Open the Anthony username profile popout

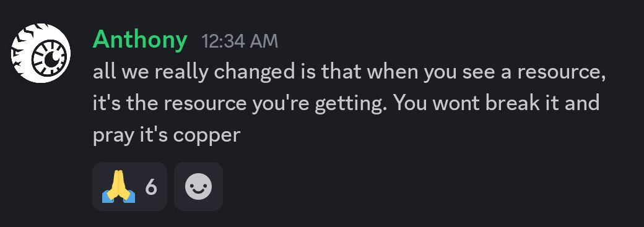tap(140, 41)
